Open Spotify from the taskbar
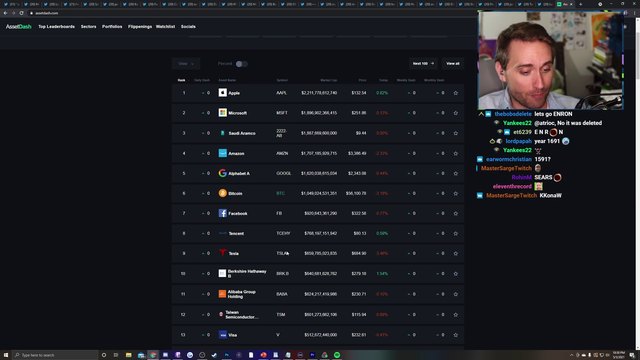This screenshot has width=640, height=360. 337,355
